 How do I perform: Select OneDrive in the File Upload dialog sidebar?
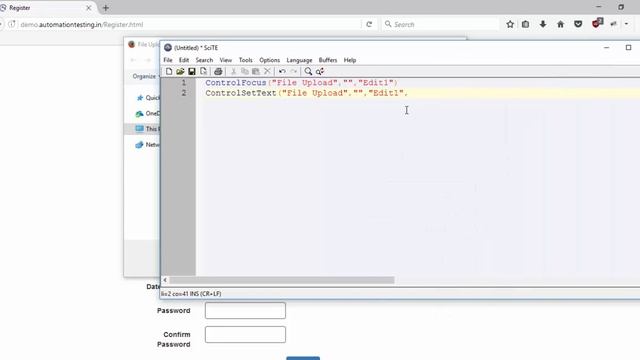(x=148, y=113)
